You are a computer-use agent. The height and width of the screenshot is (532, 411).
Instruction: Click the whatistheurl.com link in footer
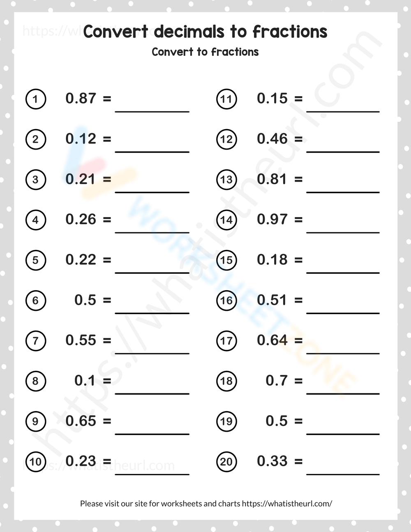click(x=287, y=503)
